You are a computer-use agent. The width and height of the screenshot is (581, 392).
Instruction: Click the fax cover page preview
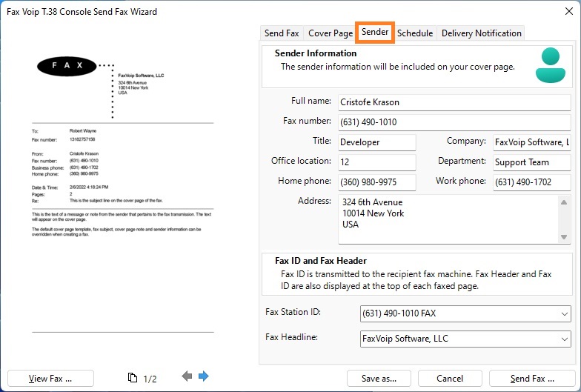click(123, 194)
